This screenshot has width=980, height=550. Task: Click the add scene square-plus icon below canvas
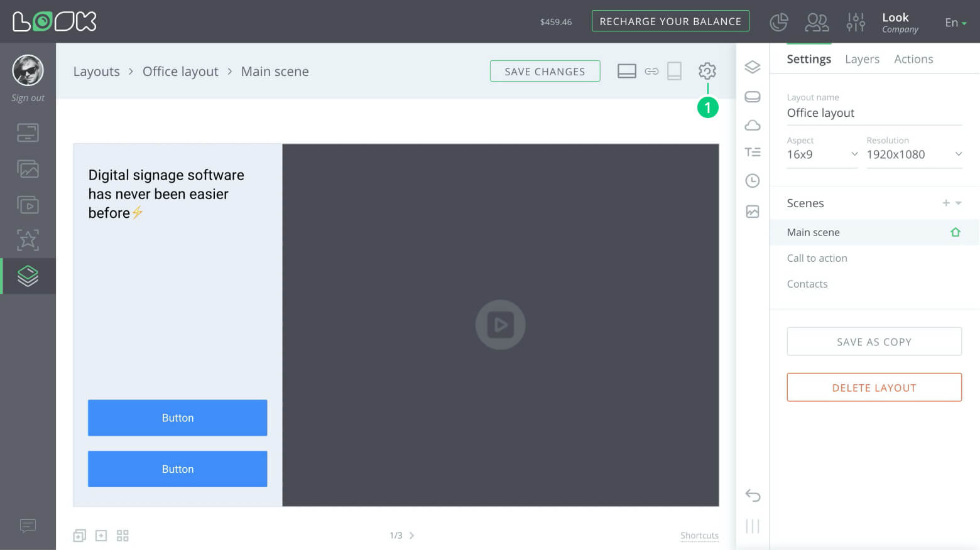pyautogui.click(x=101, y=536)
